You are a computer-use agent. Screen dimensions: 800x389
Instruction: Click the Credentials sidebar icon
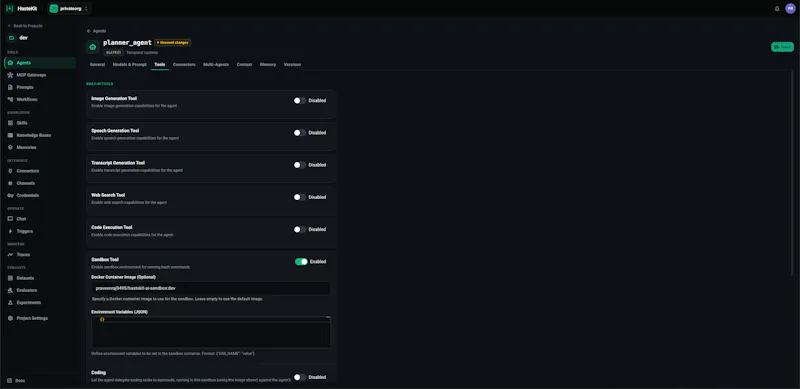(x=11, y=196)
